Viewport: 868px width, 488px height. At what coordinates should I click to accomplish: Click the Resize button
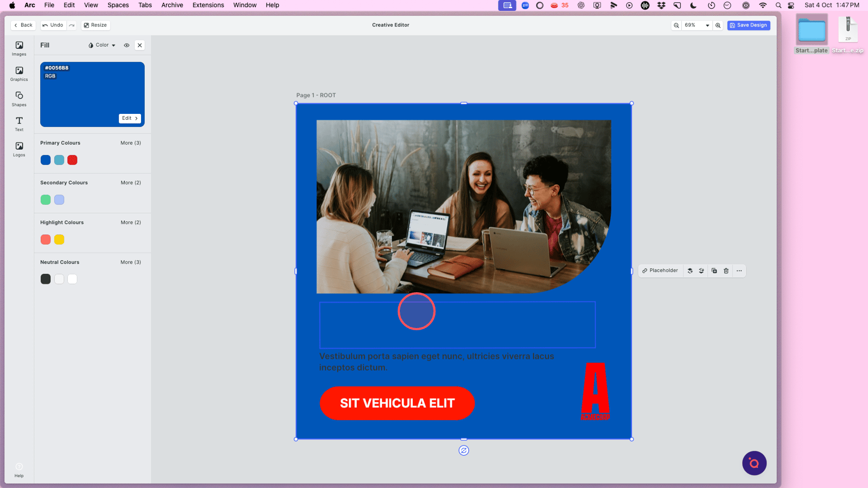coord(95,25)
